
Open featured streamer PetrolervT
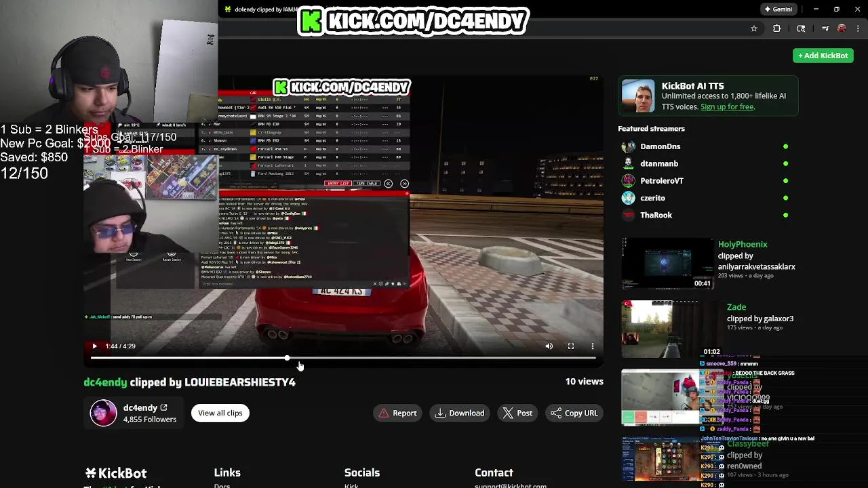pyautogui.click(x=662, y=181)
